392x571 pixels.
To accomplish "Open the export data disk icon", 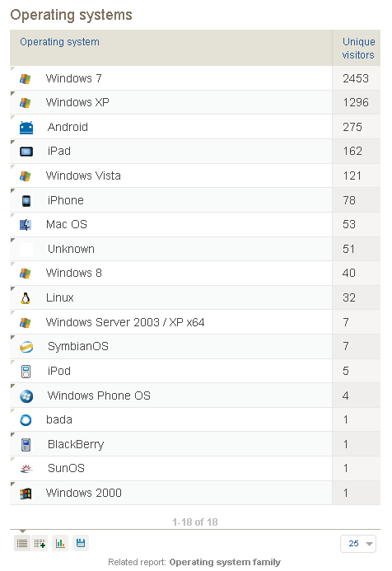I will pyautogui.click(x=81, y=543).
